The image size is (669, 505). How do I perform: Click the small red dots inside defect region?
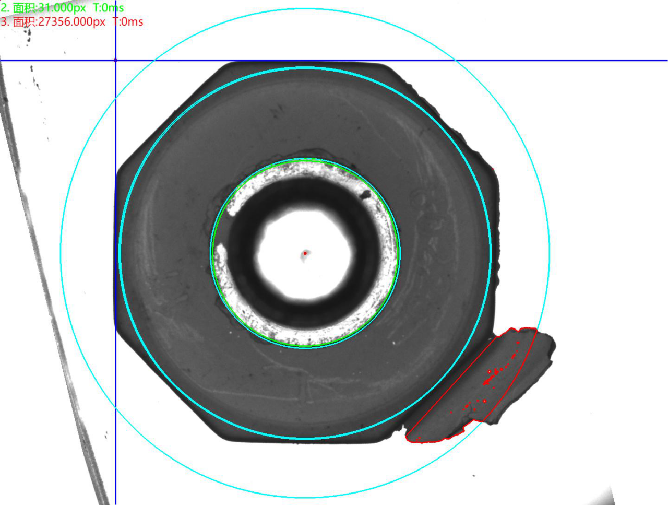(x=490, y=373)
